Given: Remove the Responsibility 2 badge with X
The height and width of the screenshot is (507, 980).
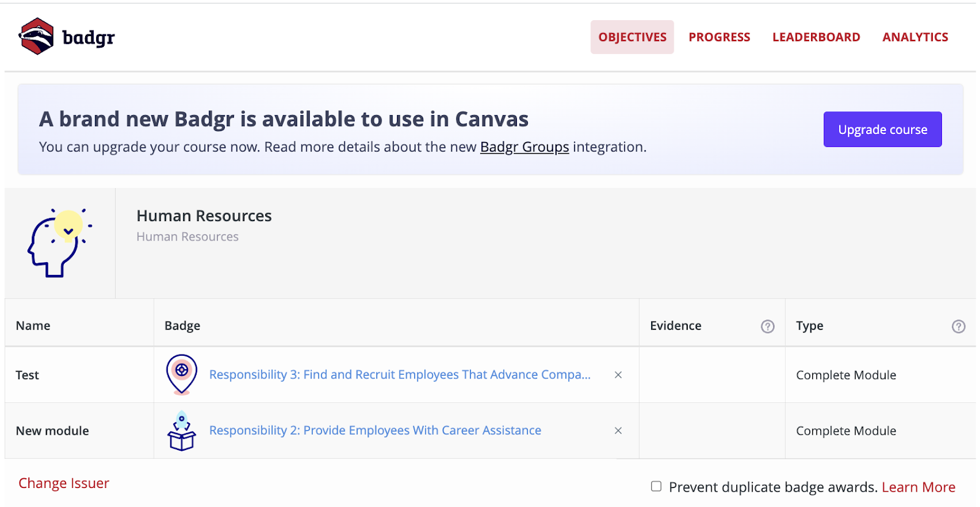Looking at the screenshot, I should click(618, 430).
